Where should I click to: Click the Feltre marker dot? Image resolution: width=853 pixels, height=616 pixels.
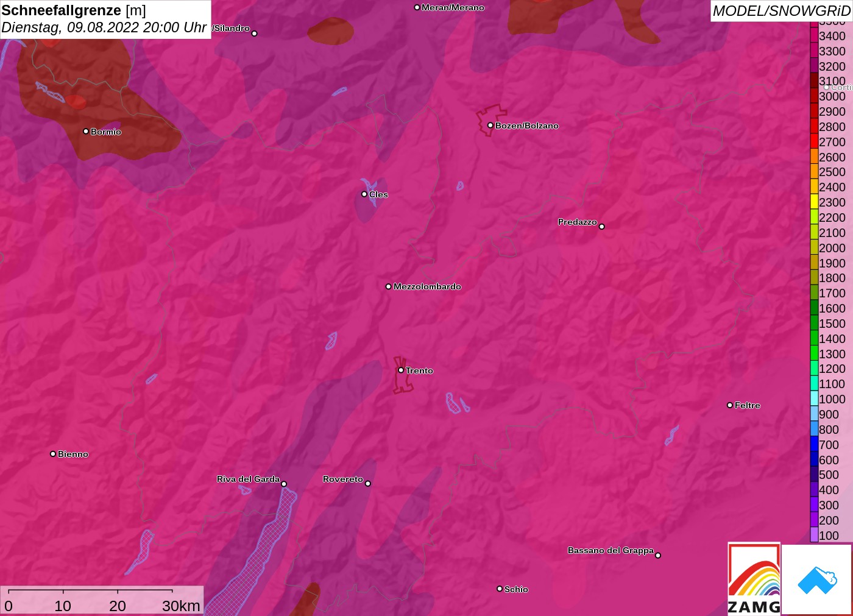[730, 405]
